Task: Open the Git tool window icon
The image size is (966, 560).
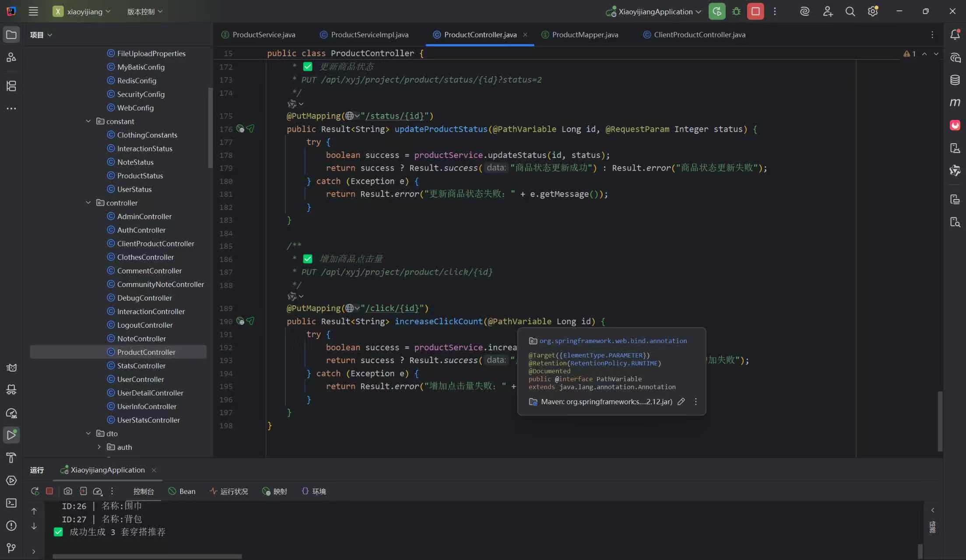Action: (11, 548)
